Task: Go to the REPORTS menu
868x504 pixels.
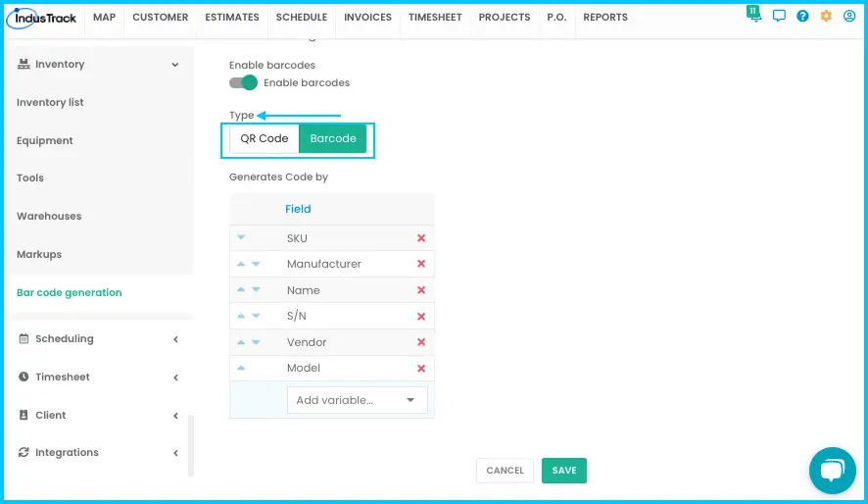Action: click(x=605, y=18)
